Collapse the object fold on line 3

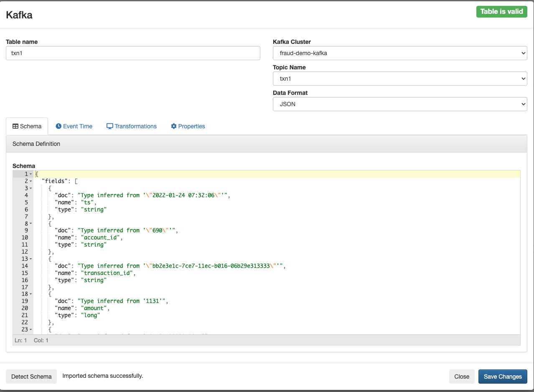click(31, 188)
